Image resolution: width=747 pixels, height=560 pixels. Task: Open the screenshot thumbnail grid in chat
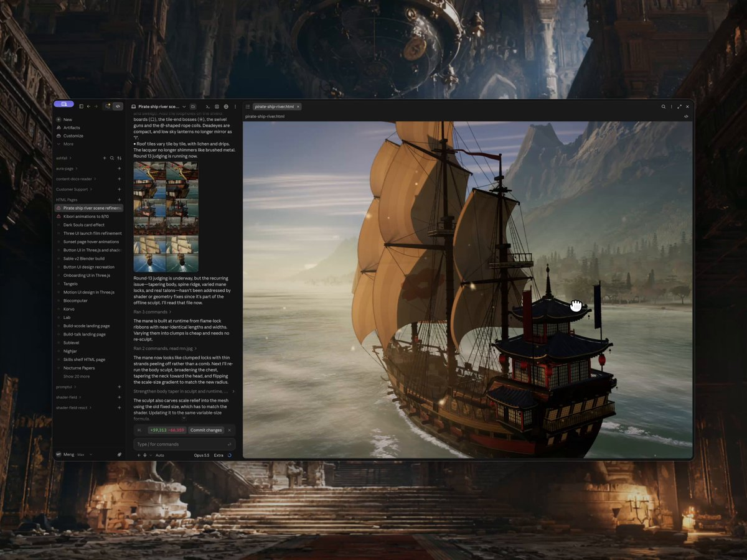tap(166, 217)
